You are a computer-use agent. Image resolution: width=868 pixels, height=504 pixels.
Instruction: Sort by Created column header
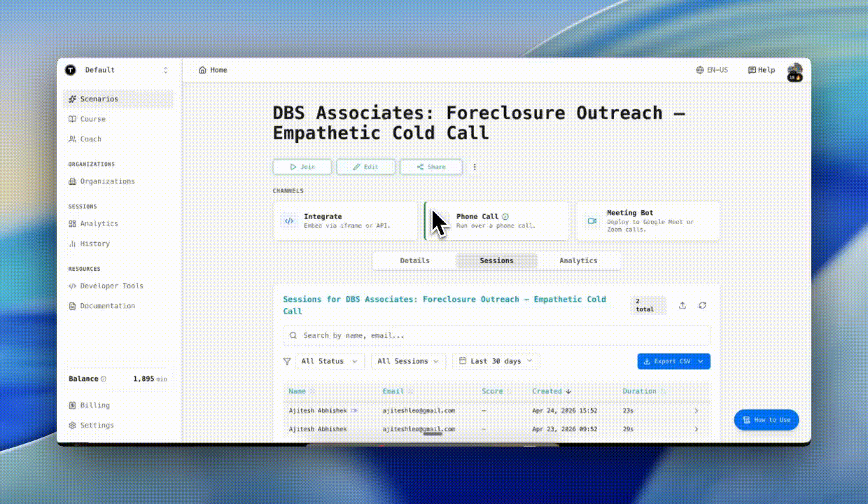pos(552,391)
